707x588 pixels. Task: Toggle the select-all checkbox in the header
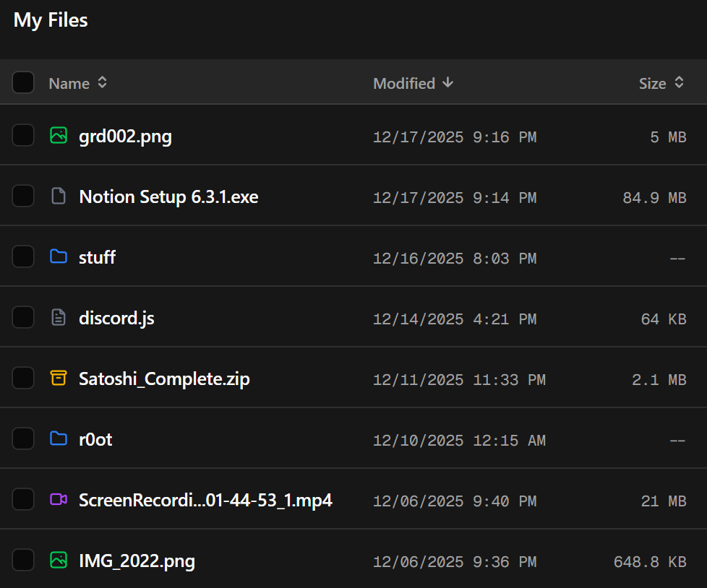(23, 82)
